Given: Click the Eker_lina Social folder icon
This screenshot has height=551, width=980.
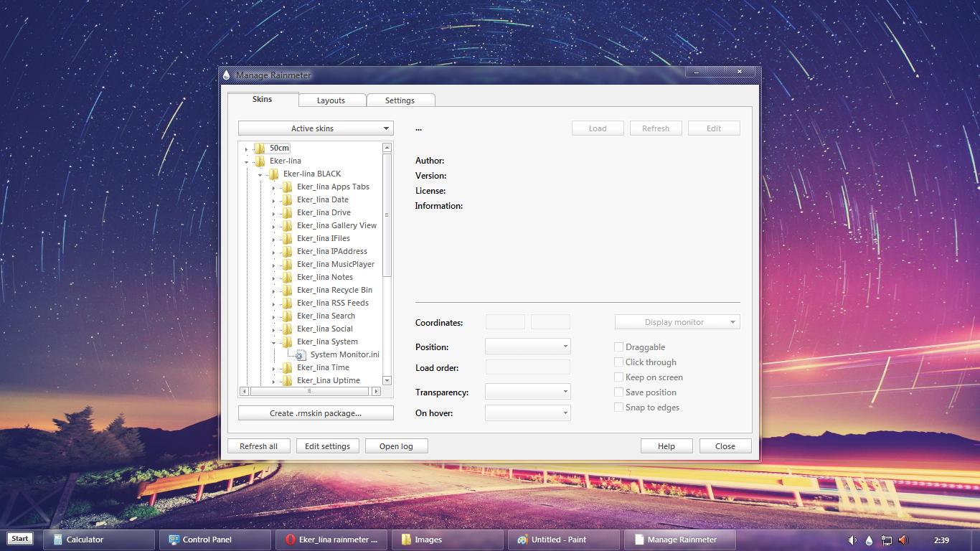Looking at the screenshot, I should (287, 329).
